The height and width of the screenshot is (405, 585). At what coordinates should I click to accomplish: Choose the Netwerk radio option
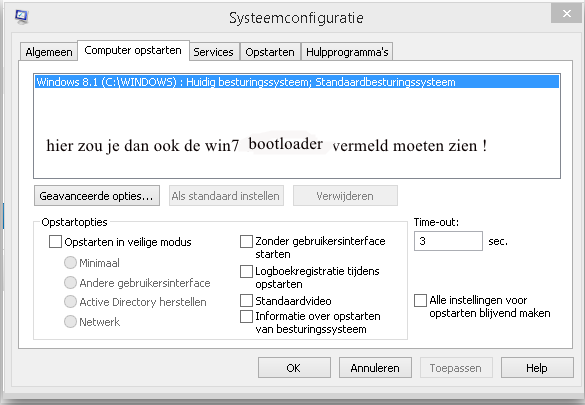point(70,321)
